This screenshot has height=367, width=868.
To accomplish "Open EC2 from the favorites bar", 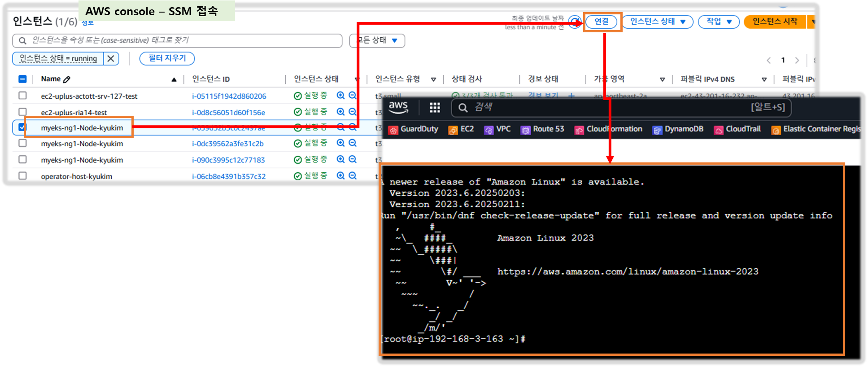I will pos(461,129).
